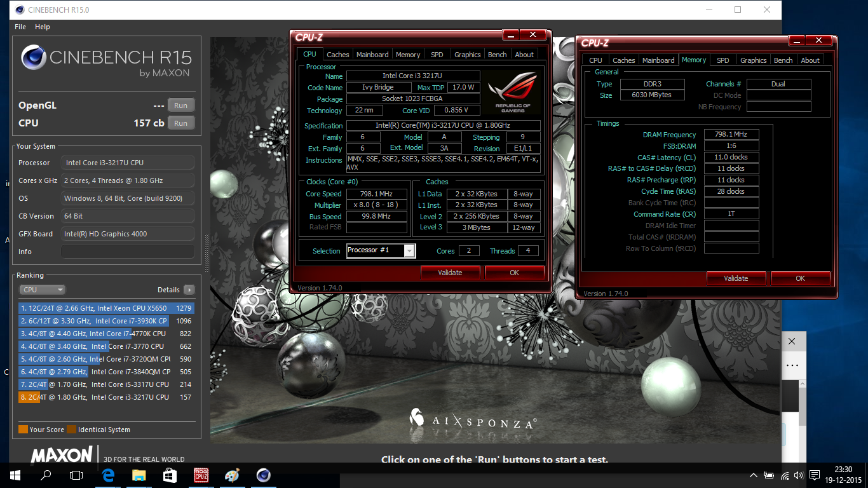Open Windows Store from taskbar
This screenshot has height=488, width=868.
[x=170, y=475]
